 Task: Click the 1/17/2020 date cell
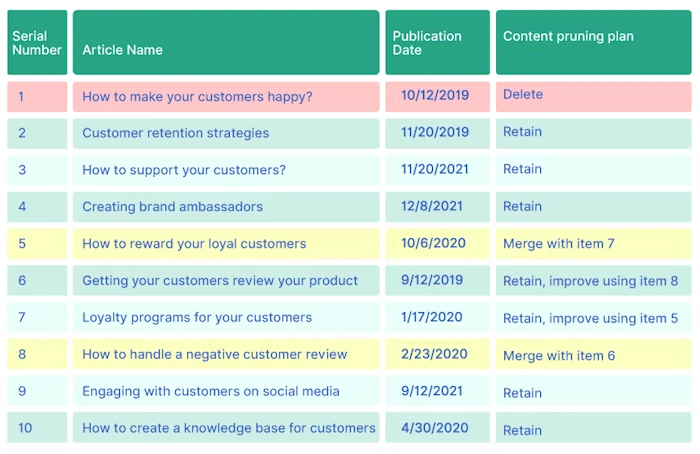pos(438,317)
